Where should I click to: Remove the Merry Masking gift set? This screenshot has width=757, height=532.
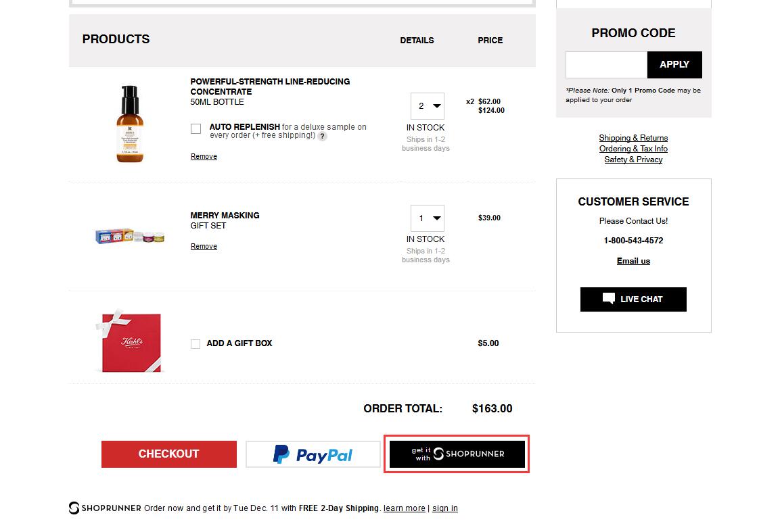pos(204,247)
